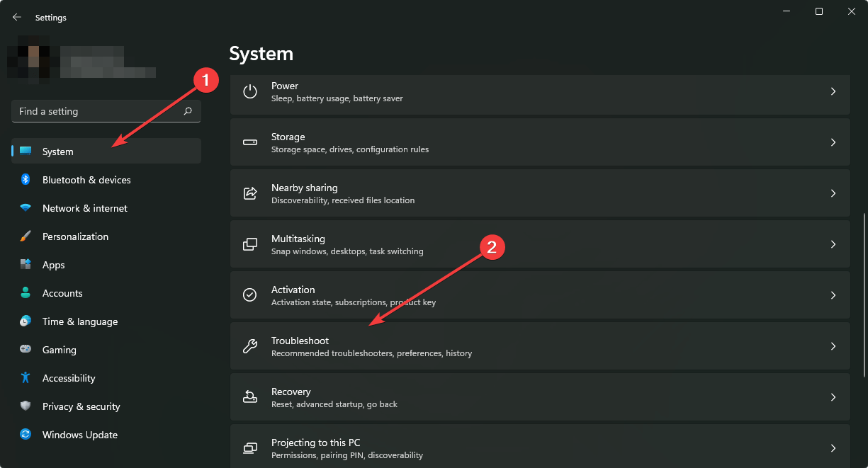Select the Power icon
The image size is (868, 468).
click(249, 91)
